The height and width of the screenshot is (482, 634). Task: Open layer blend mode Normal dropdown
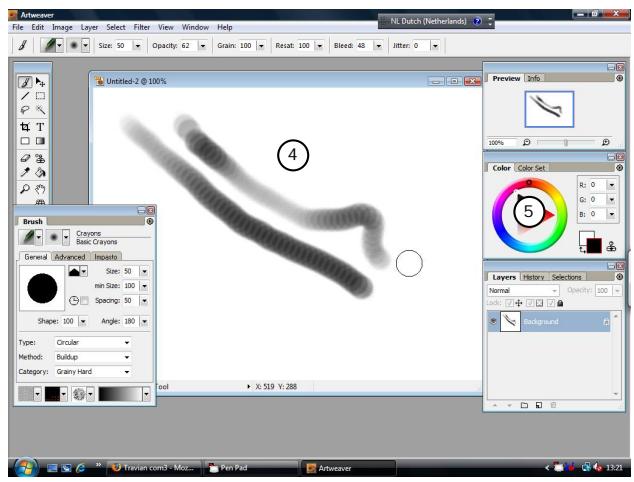click(523, 290)
